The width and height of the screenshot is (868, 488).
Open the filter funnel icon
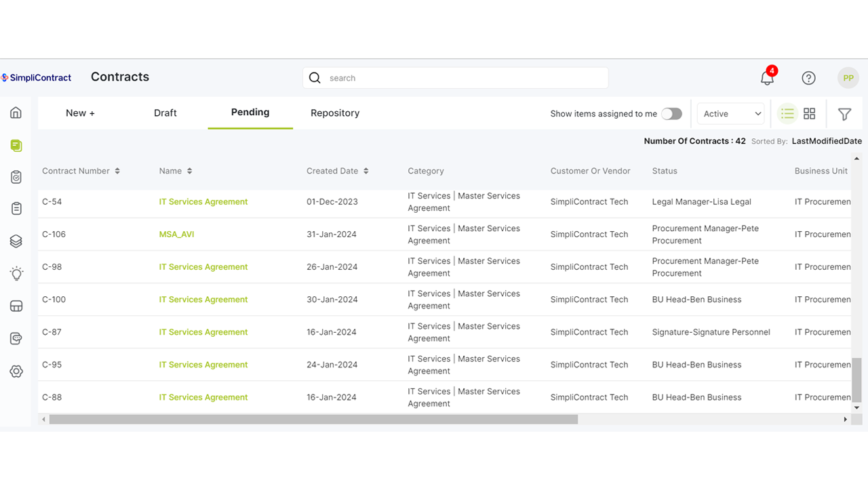(x=844, y=115)
